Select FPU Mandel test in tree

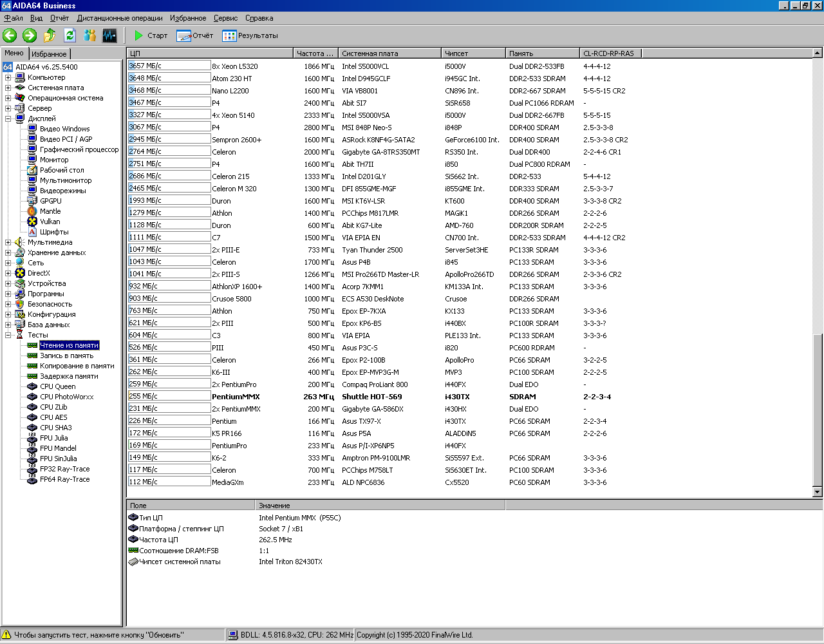coord(58,448)
